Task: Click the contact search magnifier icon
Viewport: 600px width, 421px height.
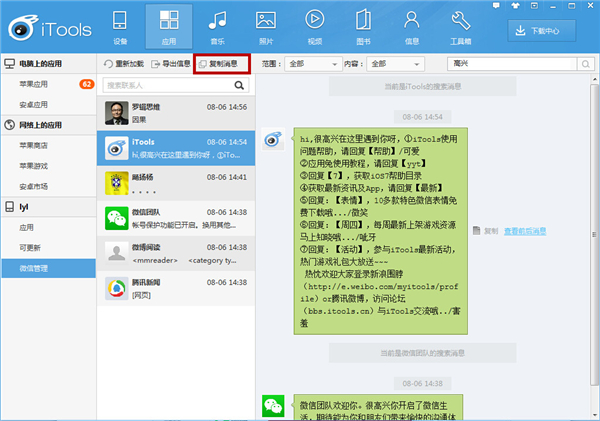Action: [x=239, y=85]
